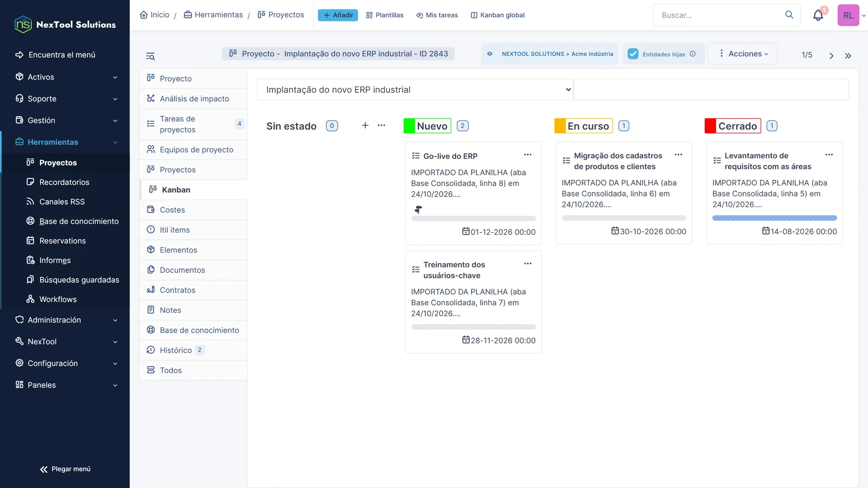Open Kanban global view
The width and height of the screenshot is (868, 488).
pos(498,15)
